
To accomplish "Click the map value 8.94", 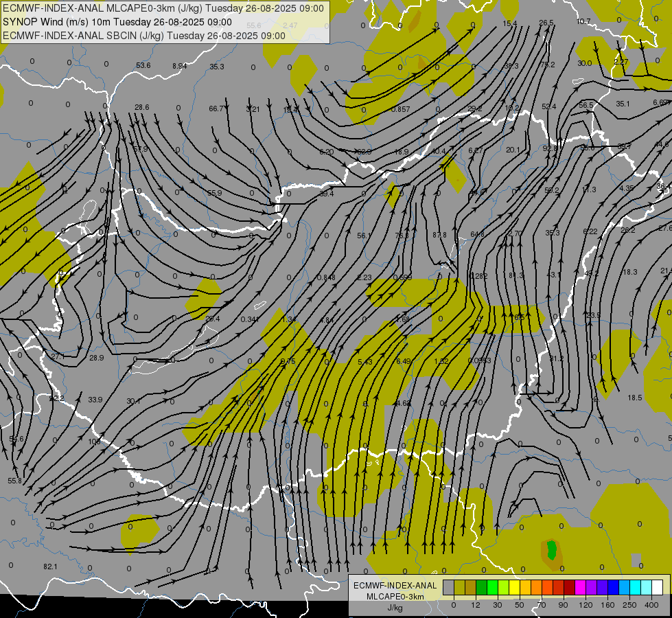I will click(x=180, y=66).
